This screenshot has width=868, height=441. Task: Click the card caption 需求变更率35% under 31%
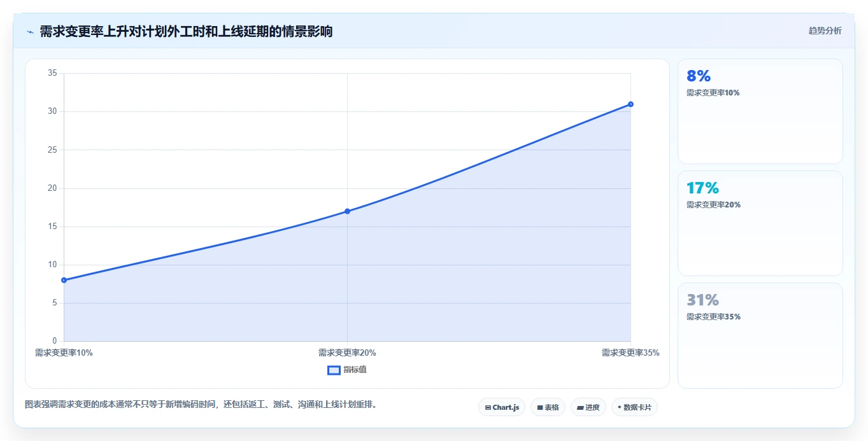713,317
